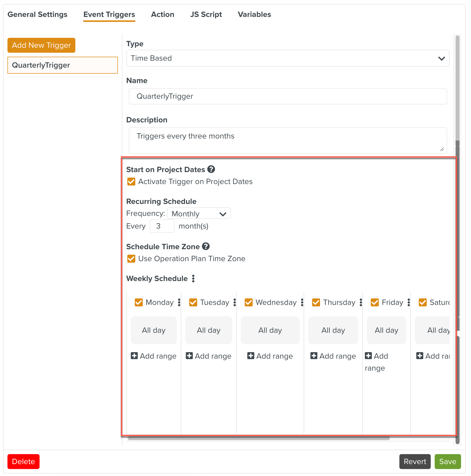Toggle Use Operation Plan Time Zone checkbox
This screenshot has height=476, width=471.
[x=131, y=259]
